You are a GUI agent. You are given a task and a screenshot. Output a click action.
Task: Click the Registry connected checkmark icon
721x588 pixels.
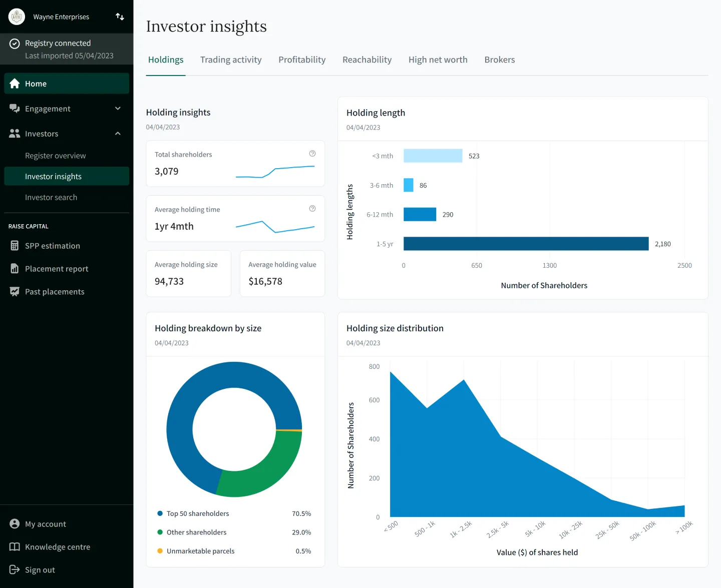coord(15,44)
